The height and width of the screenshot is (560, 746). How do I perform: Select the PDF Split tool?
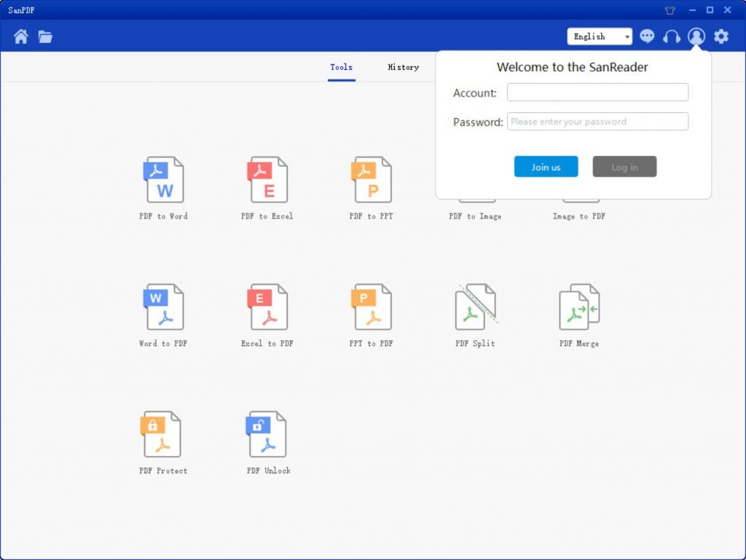tap(475, 315)
